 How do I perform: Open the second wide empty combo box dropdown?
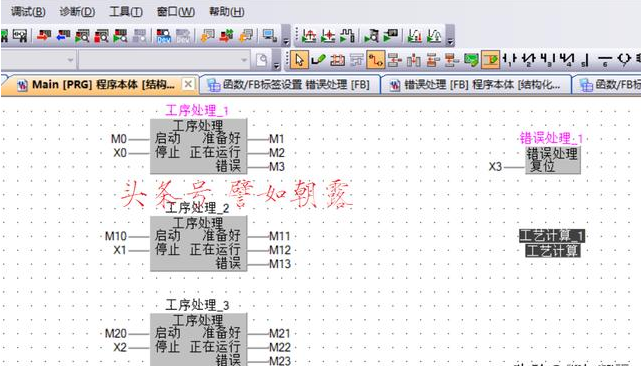click(x=244, y=60)
